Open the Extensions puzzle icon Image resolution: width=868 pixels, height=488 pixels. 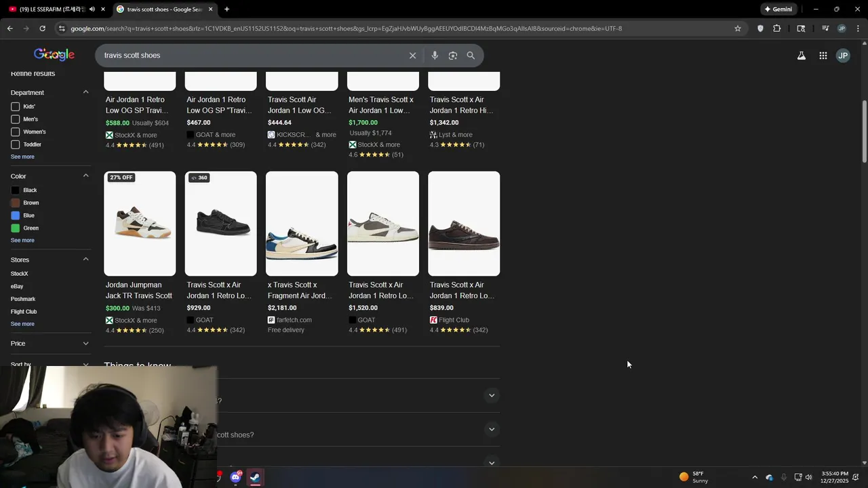point(777,28)
